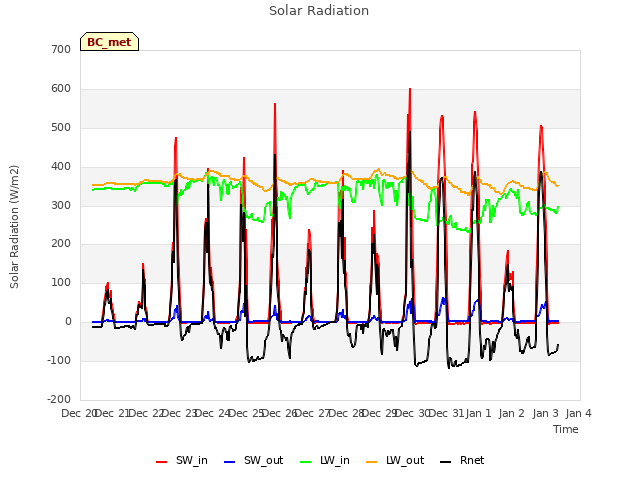Click the Jan 3 x-axis tick label

(x=545, y=413)
